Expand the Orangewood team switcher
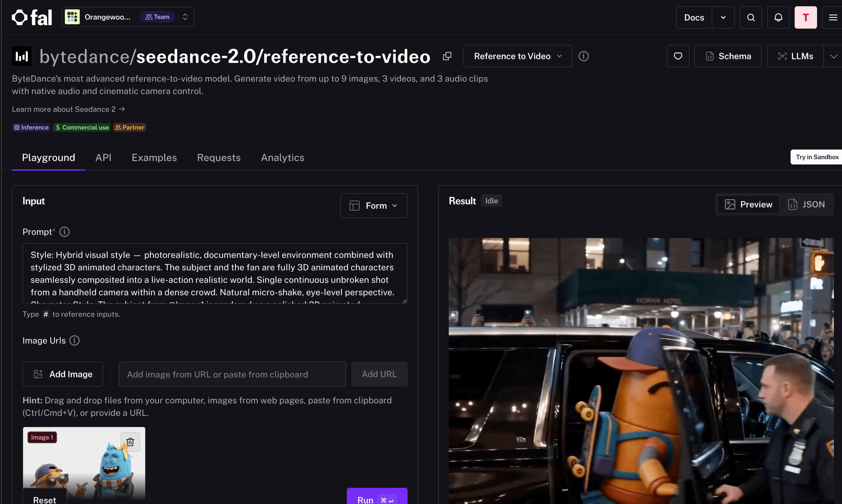 click(128, 17)
